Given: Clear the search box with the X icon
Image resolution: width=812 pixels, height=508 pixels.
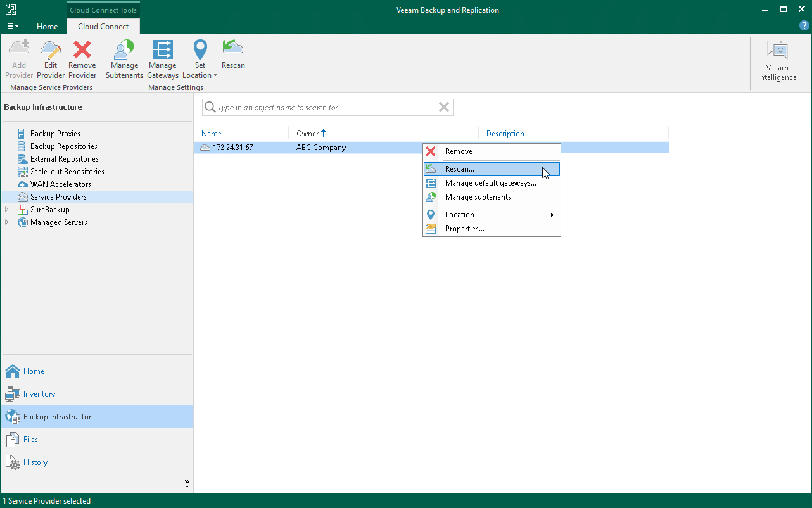Looking at the screenshot, I should point(444,108).
